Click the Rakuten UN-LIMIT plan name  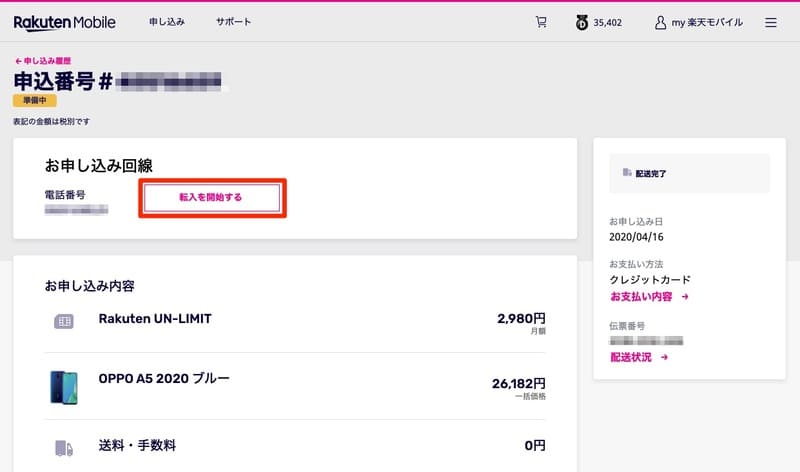pyautogui.click(x=155, y=318)
